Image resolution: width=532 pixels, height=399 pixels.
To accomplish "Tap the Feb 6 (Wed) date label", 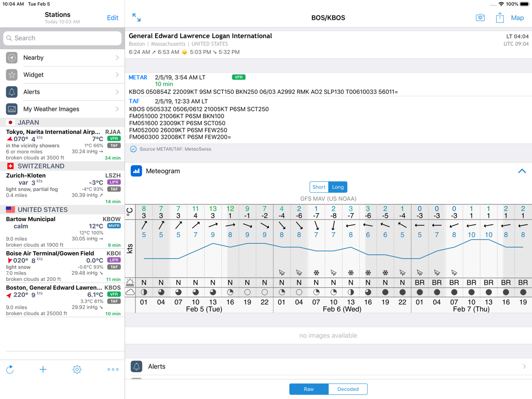I will pyautogui.click(x=342, y=309).
